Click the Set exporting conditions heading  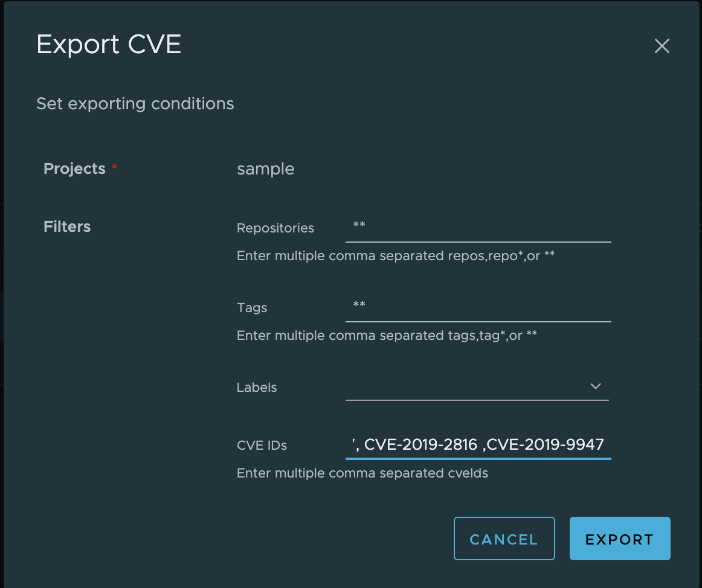coord(135,103)
